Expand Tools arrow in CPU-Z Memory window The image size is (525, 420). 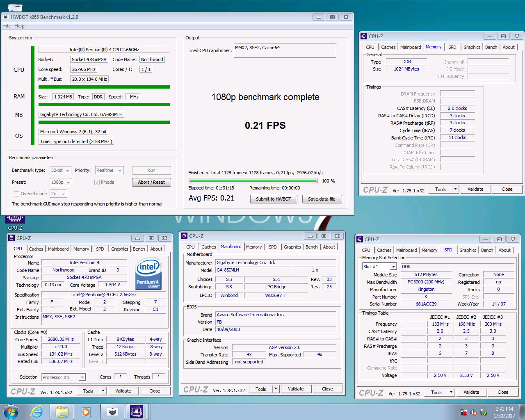(x=455, y=189)
